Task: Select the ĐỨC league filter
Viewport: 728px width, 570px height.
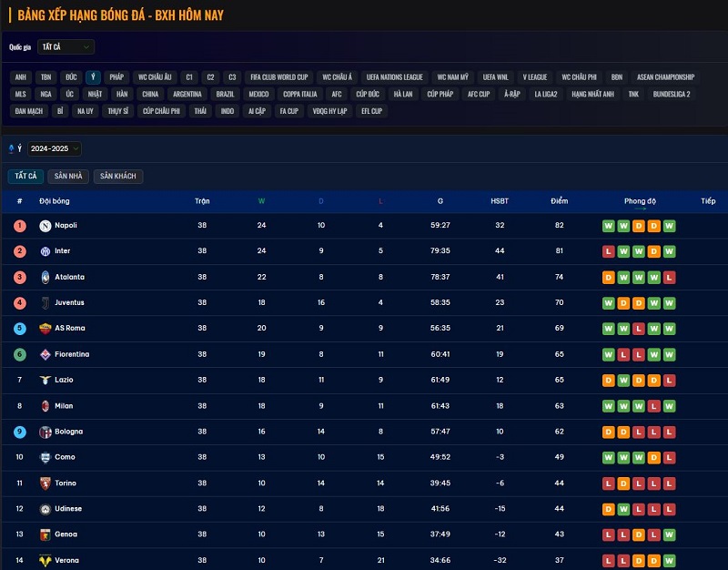Action: pos(71,77)
